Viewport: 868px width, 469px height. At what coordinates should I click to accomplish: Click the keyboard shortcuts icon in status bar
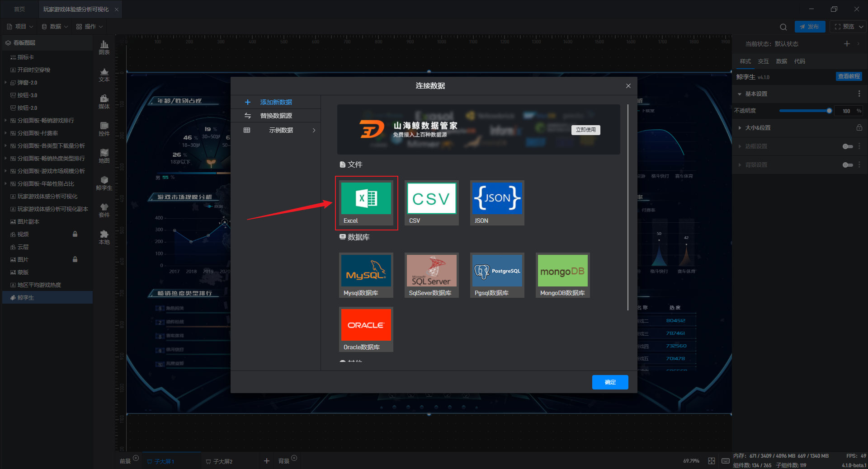(725, 461)
